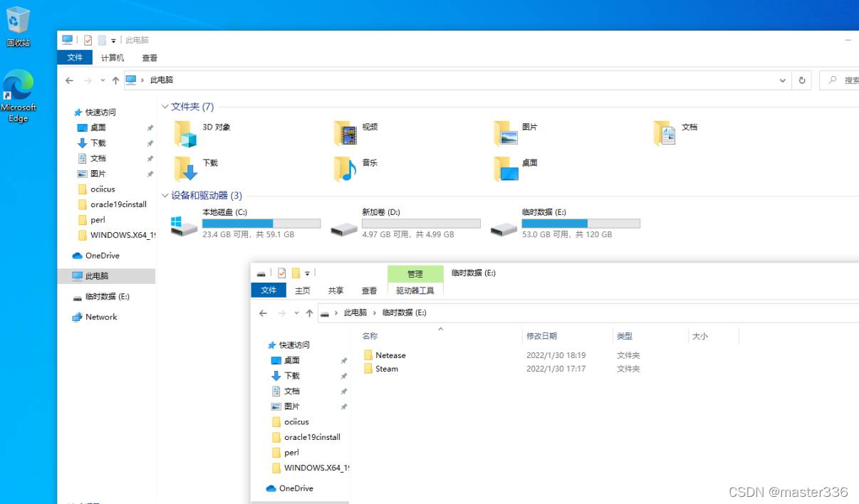The width and height of the screenshot is (859, 504).
Task: Launch Microsoft Edge from desktop
Action: click(x=19, y=96)
